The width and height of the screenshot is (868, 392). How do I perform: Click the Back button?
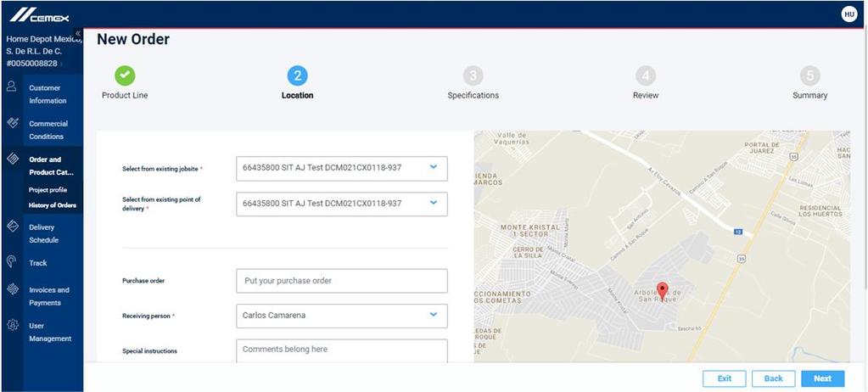[773, 378]
